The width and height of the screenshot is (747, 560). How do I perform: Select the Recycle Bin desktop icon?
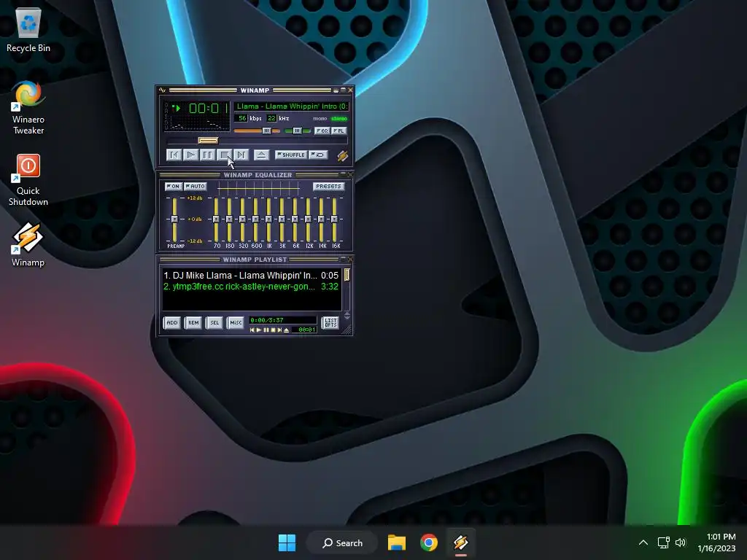tap(28, 30)
